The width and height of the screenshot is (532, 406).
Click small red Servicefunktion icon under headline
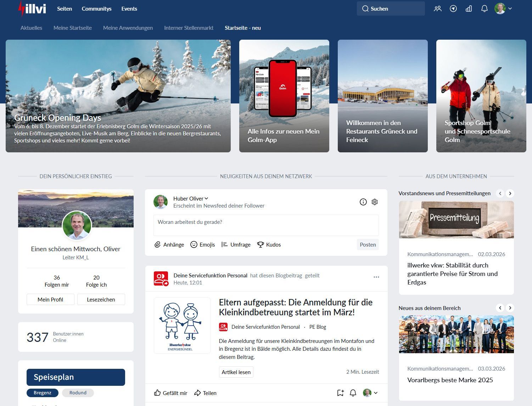pos(223,327)
